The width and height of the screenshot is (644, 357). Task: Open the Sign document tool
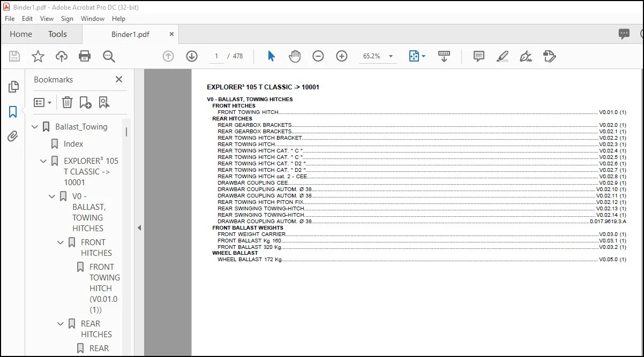click(526, 56)
